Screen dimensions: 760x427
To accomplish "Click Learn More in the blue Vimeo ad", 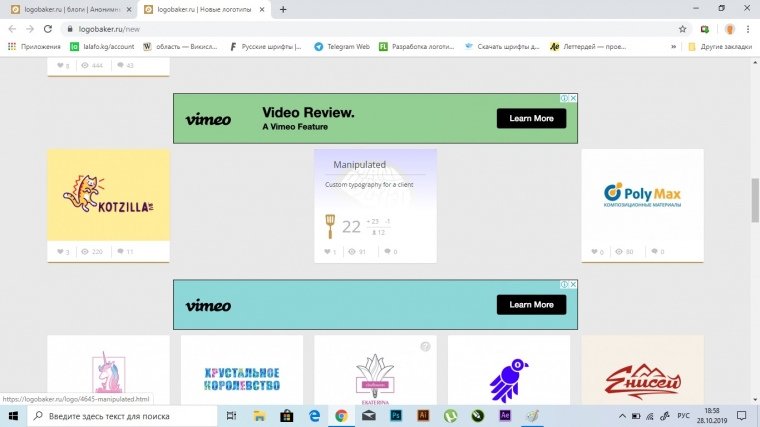I will (x=531, y=304).
